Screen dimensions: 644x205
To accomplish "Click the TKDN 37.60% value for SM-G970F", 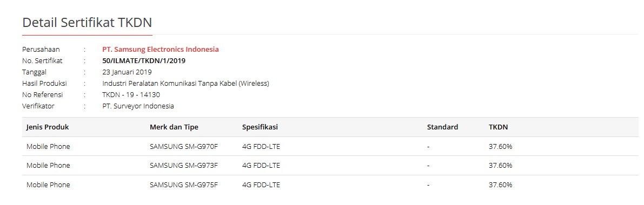I will click(x=500, y=146).
